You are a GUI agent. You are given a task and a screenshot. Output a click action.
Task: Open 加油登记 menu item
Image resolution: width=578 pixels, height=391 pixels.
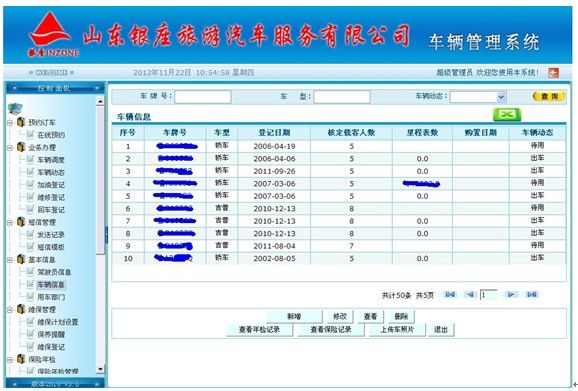click(51, 185)
